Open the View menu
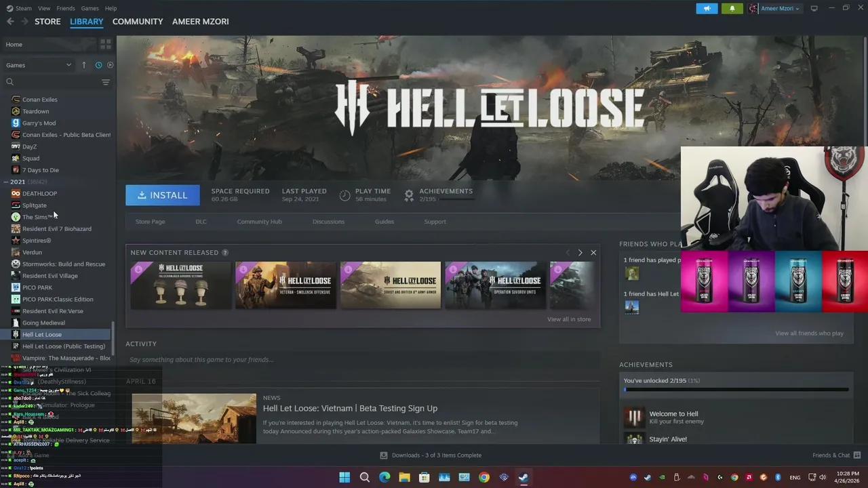Viewport: 868px width, 488px height. 44,8
